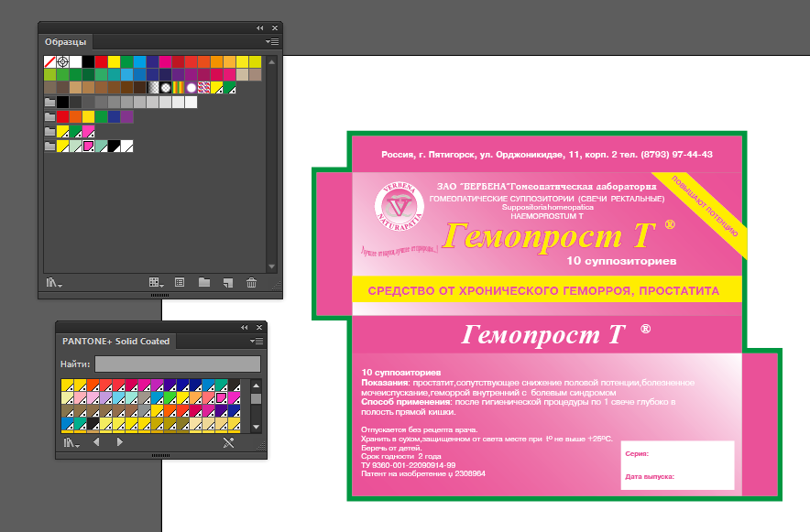Select the 'Дата выпуска:' label

point(650,477)
